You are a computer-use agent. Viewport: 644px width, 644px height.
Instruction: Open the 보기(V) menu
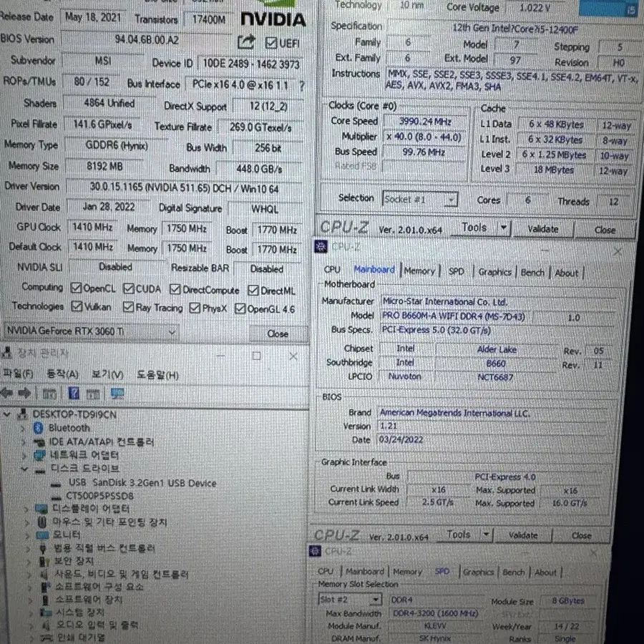(x=107, y=374)
